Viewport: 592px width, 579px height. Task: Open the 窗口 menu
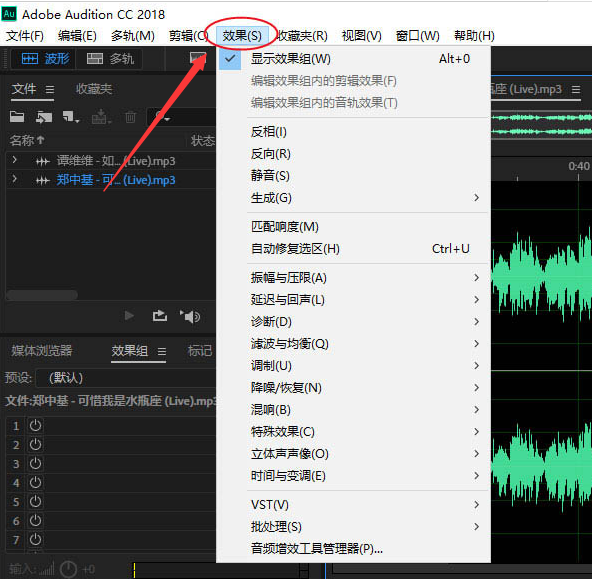coord(418,36)
